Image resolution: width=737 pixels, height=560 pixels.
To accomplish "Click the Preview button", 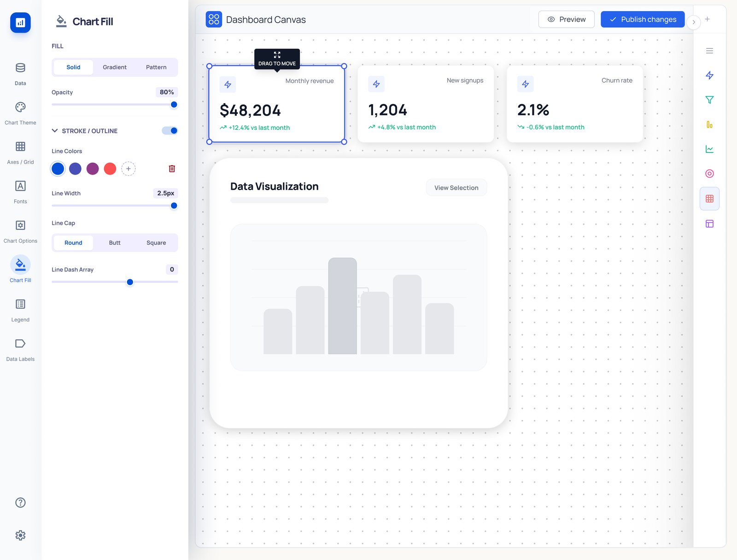I will point(567,19).
